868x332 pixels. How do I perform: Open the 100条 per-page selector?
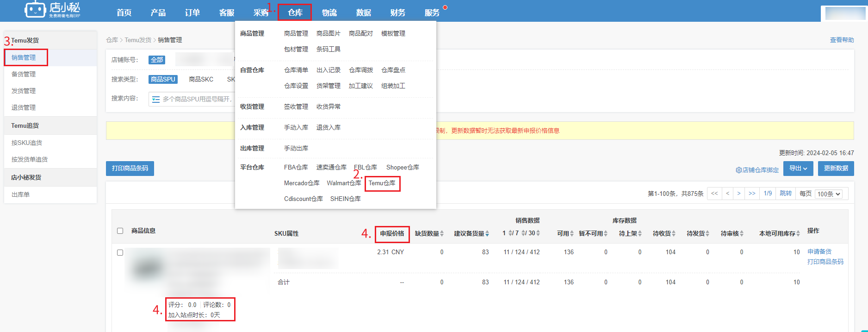pos(829,194)
